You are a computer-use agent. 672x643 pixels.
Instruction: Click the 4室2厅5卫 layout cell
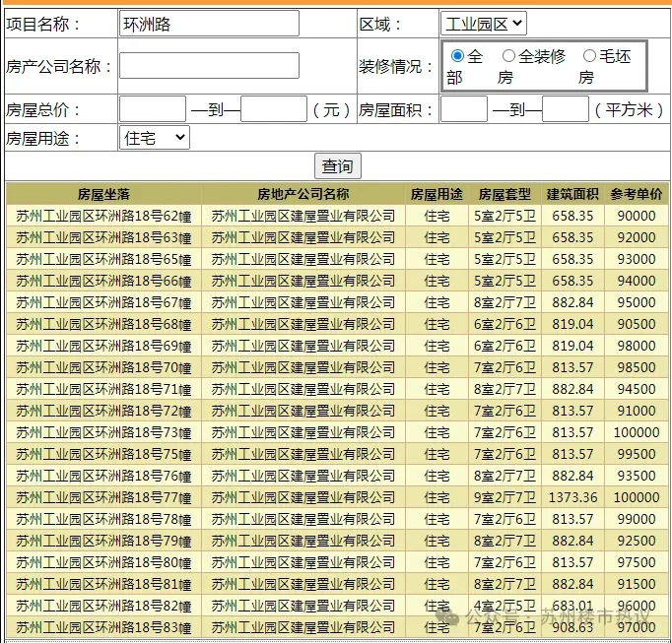tap(504, 606)
